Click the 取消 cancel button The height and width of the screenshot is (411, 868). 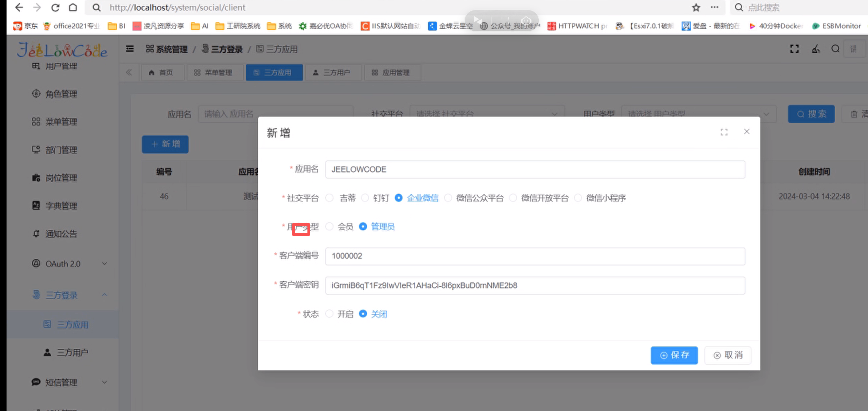(728, 355)
